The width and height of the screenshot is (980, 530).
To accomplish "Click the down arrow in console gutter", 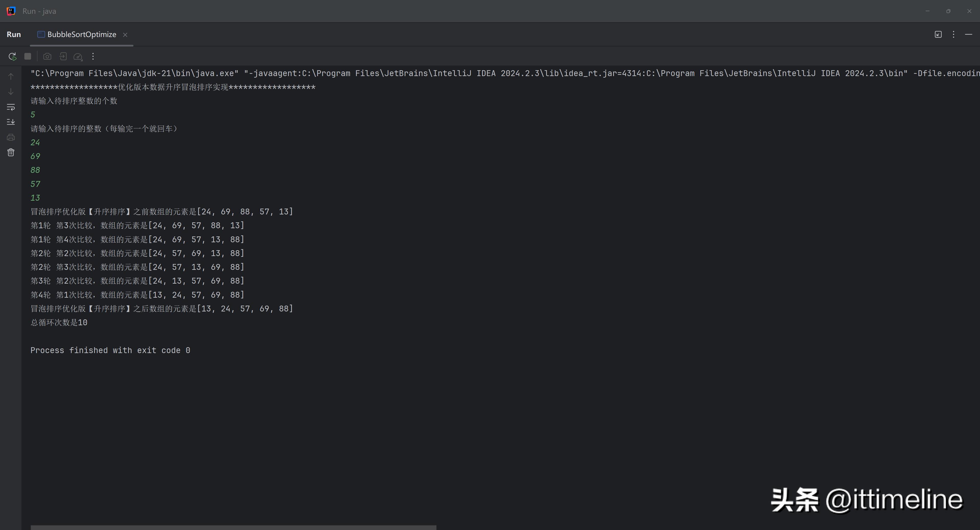I will (x=11, y=92).
